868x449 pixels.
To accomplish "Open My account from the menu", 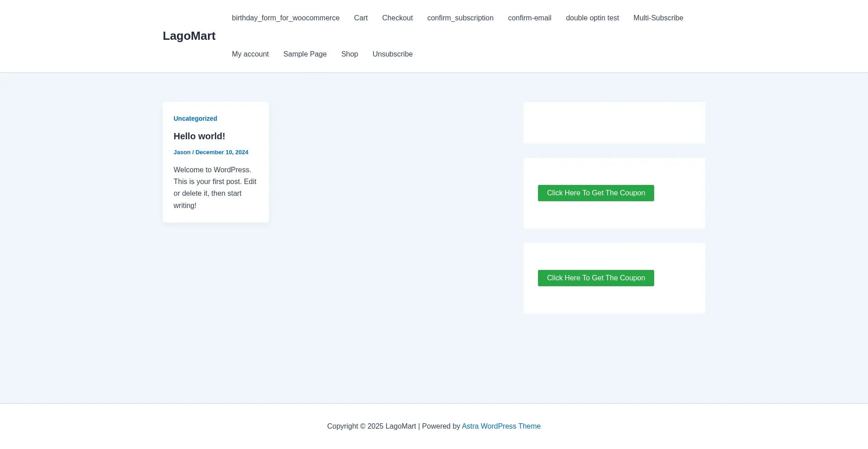I will (250, 54).
